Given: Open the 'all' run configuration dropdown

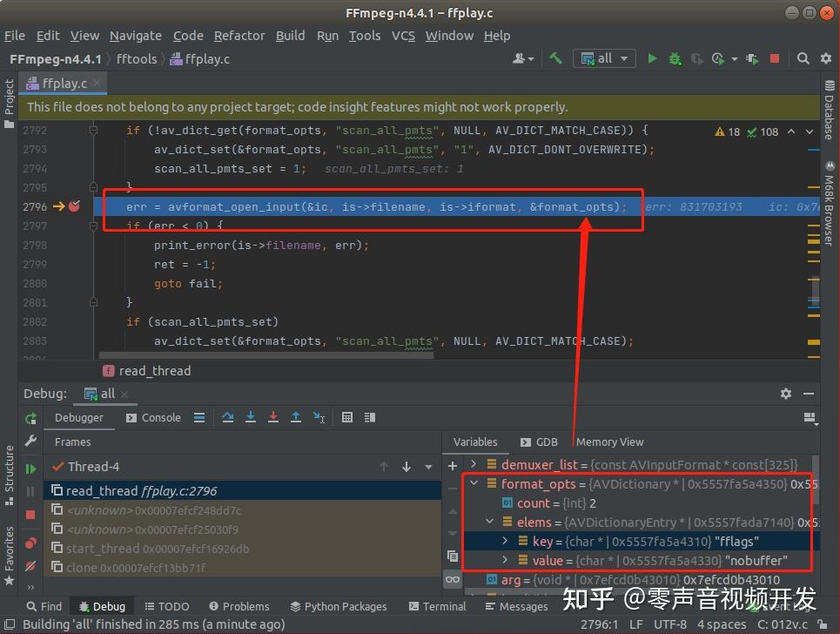Looking at the screenshot, I should 604,58.
